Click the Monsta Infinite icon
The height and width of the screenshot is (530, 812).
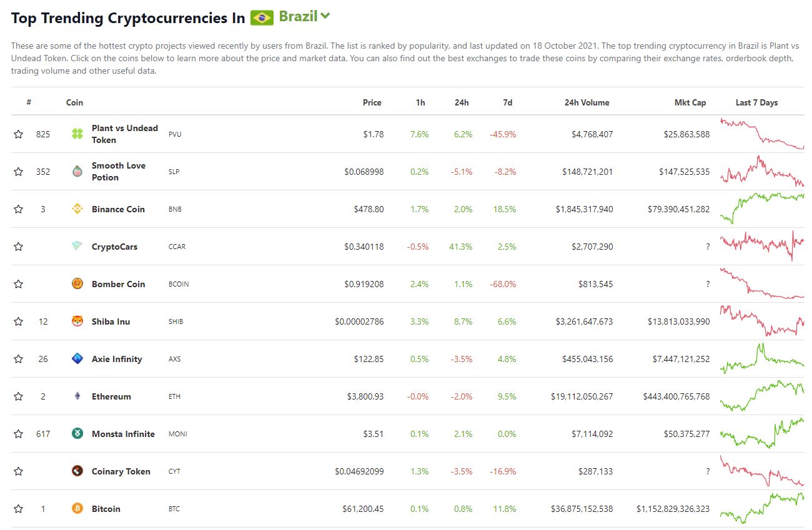click(x=77, y=433)
